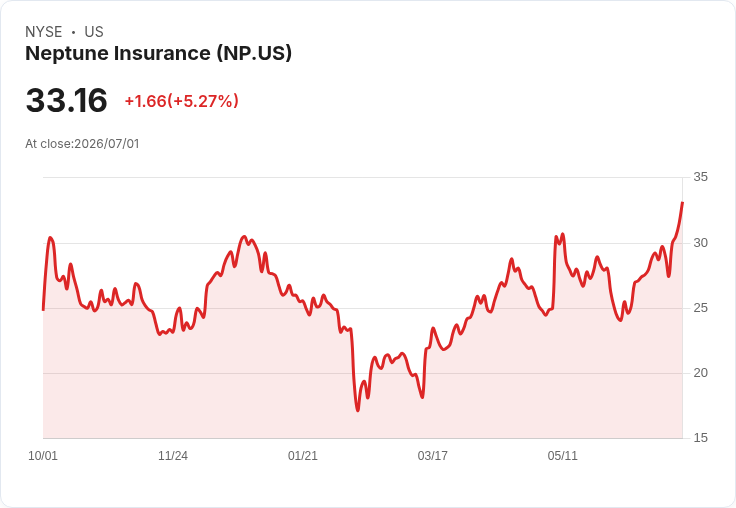Select the 05/11 date axis label
This screenshot has height=508, width=736.
[x=562, y=455]
